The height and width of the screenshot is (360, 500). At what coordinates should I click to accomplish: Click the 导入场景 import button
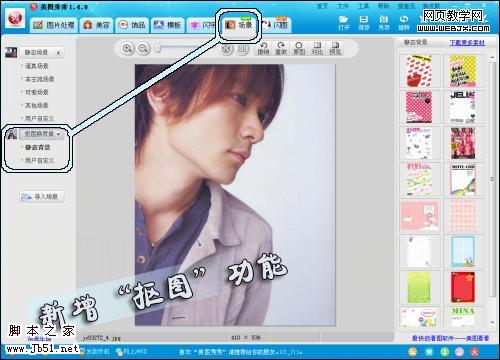pos(41,197)
